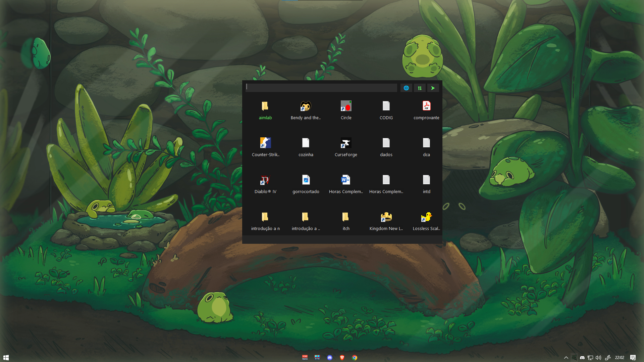The width and height of the screenshot is (644, 362).
Task: Open Brave browser from the taskbar
Action: (342, 358)
